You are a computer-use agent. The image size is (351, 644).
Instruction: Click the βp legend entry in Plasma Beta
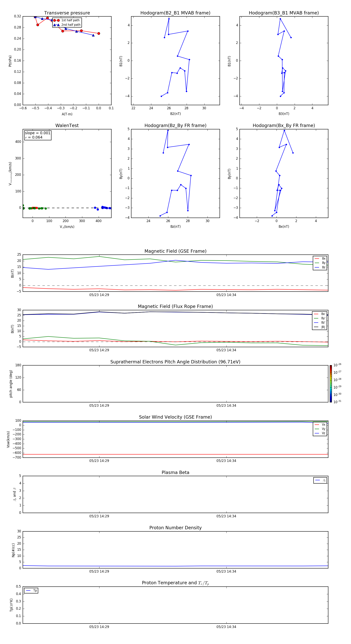tap(320, 480)
